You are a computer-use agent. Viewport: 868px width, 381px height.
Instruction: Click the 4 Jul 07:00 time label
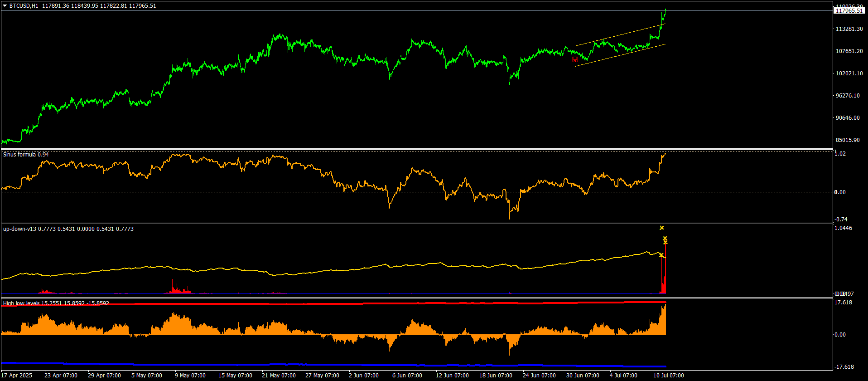623,376
